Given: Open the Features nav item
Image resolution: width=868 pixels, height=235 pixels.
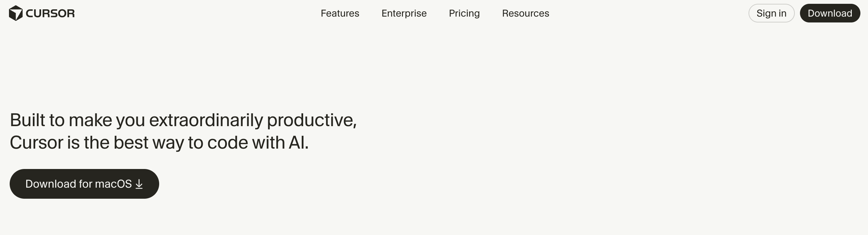Looking at the screenshot, I should [340, 13].
